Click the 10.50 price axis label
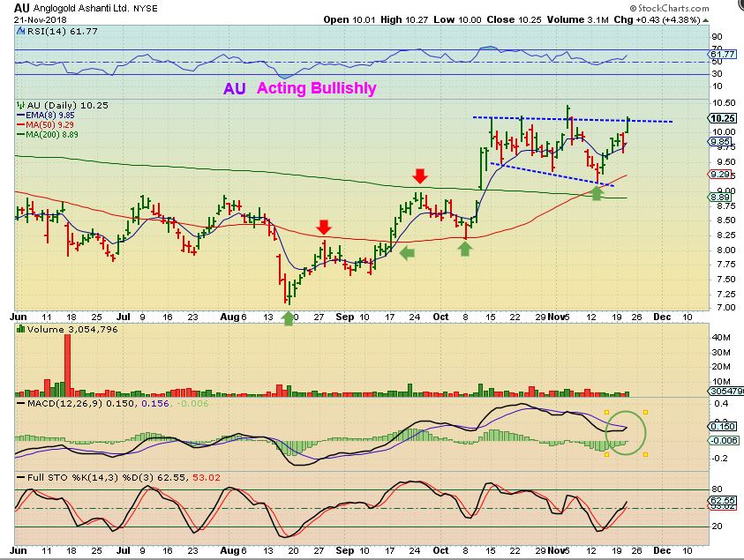Screen dimensions: 744x560 click(x=724, y=103)
